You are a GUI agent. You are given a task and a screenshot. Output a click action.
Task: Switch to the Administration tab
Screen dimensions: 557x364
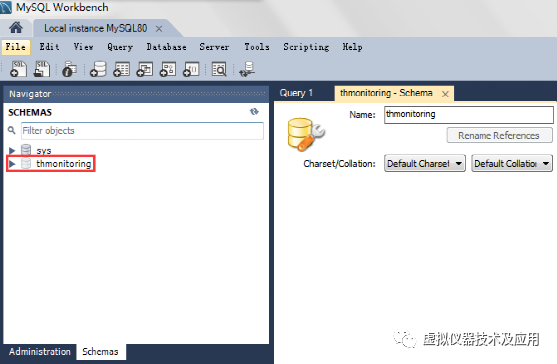40,352
